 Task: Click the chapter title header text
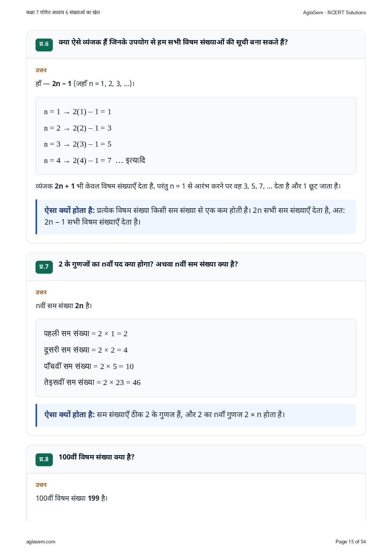[63, 12]
